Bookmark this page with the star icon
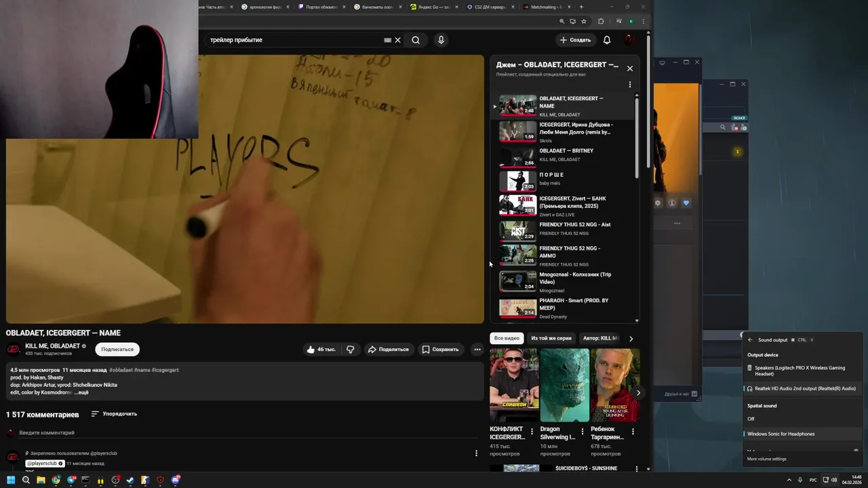 [584, 22]
